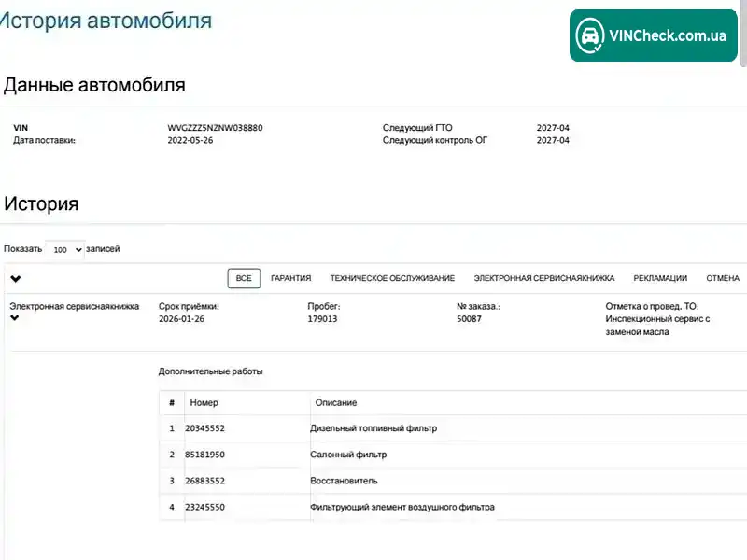747x560 pixels.
Task: Select the ВСЕ filter tab
Action: [x=244, y=278]
